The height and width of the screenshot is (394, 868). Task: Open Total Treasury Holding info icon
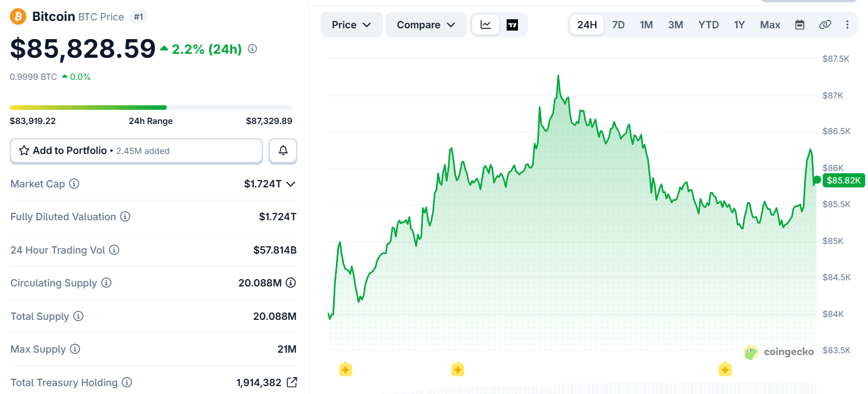[127, 383]
